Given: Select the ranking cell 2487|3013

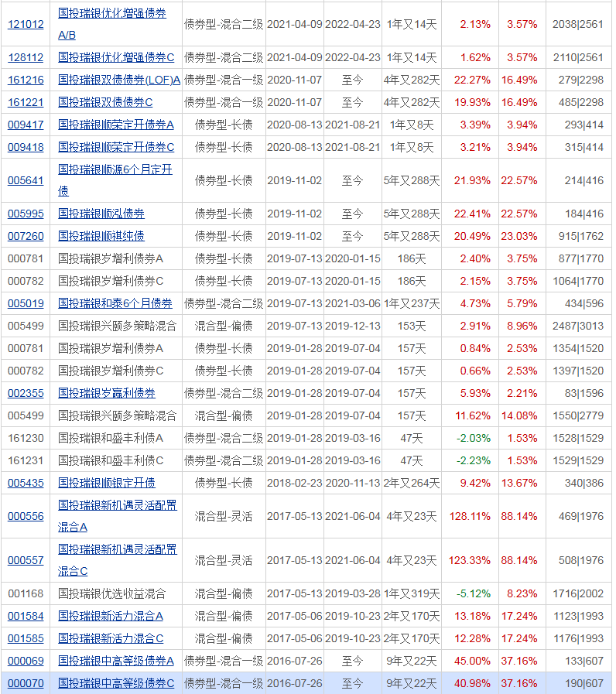Looking at the screenshot, I should (578, 326).
